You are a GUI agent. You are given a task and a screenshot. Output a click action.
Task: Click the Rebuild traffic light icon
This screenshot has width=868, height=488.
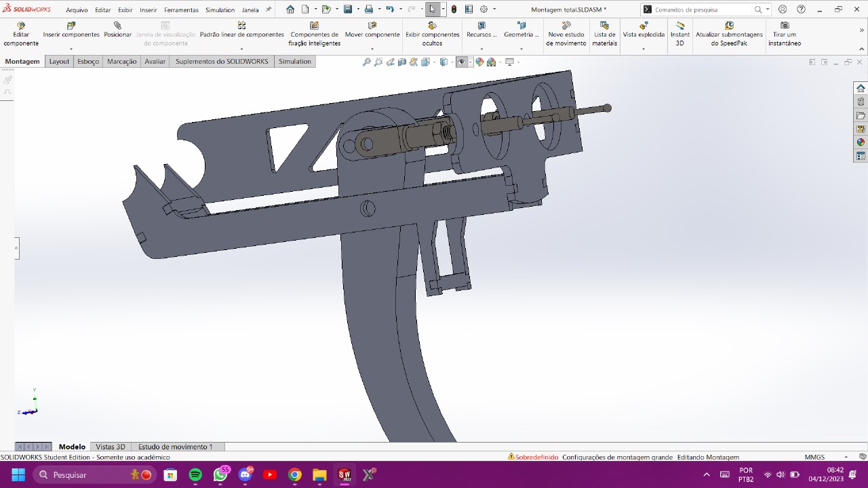click(x=454, y=9)
